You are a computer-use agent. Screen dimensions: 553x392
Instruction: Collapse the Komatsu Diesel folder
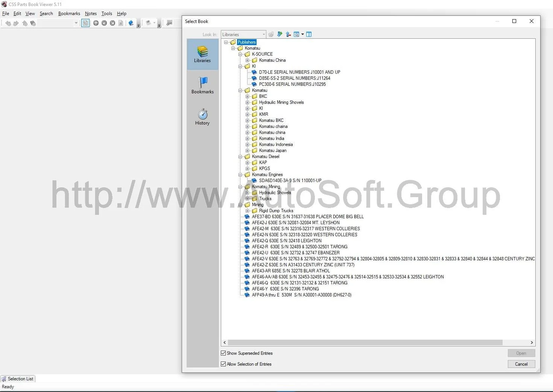click(240, 156)
